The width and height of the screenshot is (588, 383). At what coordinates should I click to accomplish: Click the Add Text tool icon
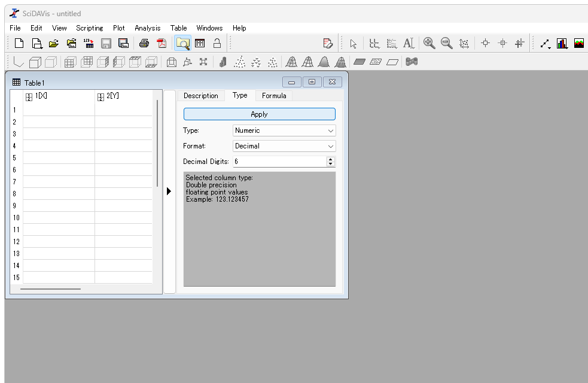pyautogui.click(x=409, y=43)
